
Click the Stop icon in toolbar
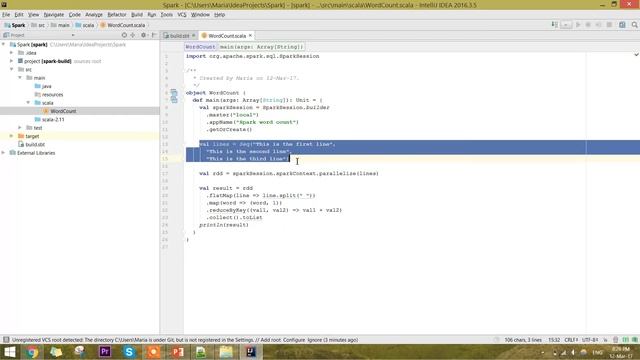point(609,25)
